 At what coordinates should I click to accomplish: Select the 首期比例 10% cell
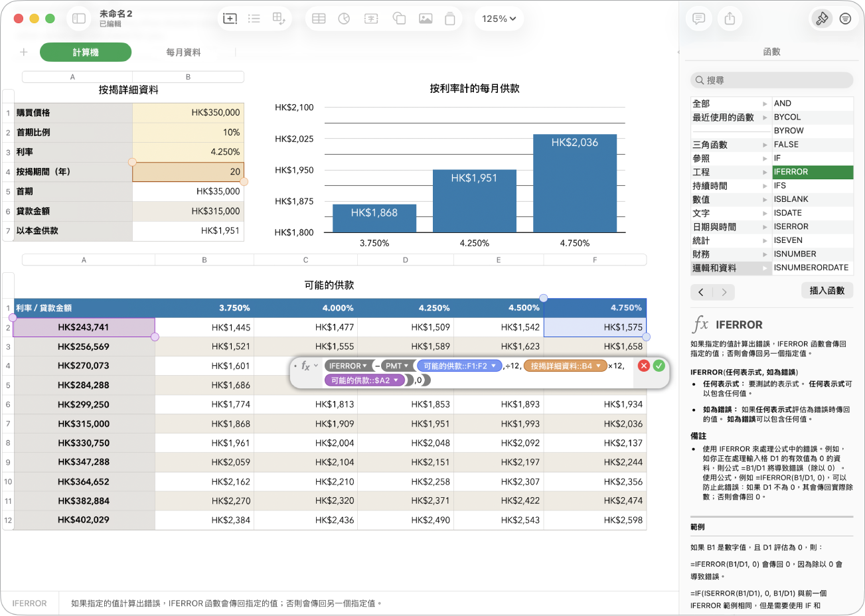tap(188, 133)
